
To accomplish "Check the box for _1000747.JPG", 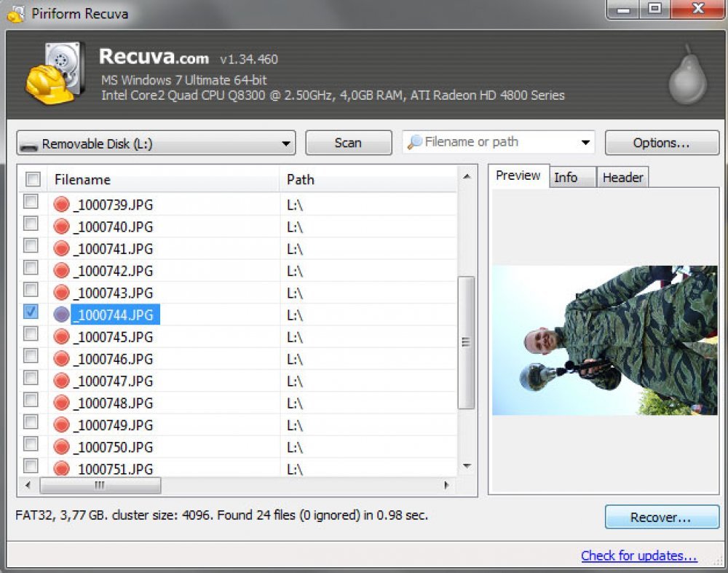I will pos(31,378).
